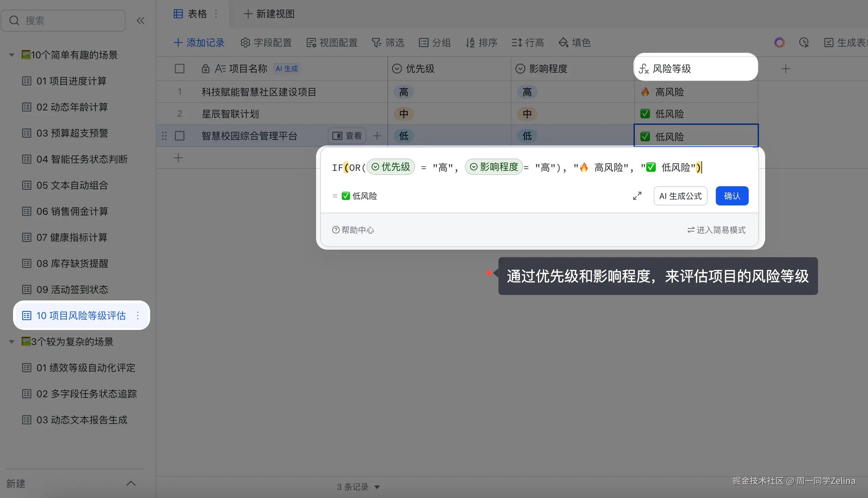
Task: Open 帮助中心 help link
Action: click(x=353, y=230)
